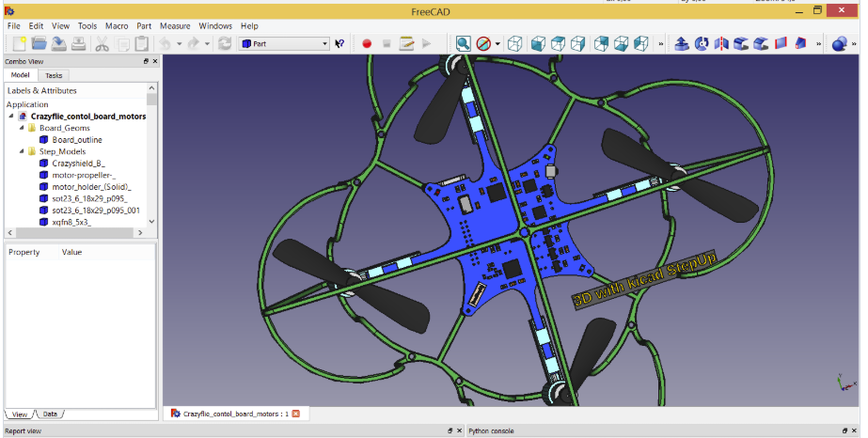
Task: Open the Windows menu
Action: click(215, 26)
